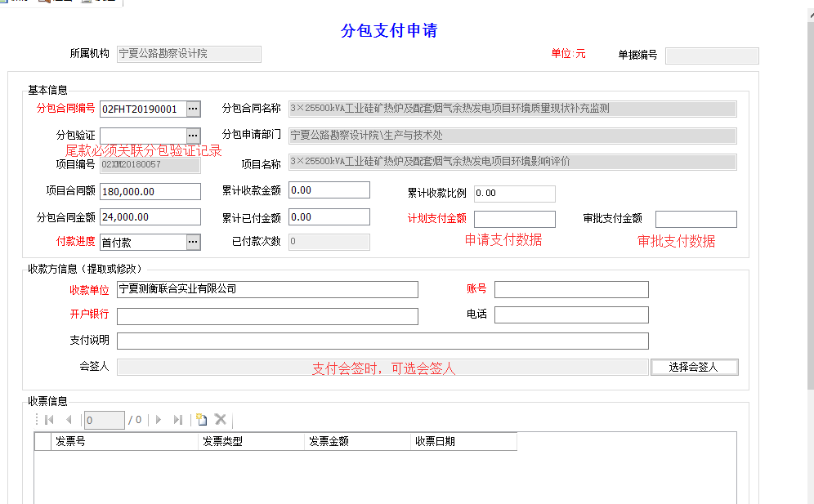This screenshot has height=504, width=814.
Task: Click the 选择会签人 button
Action: tap(695, 367)
